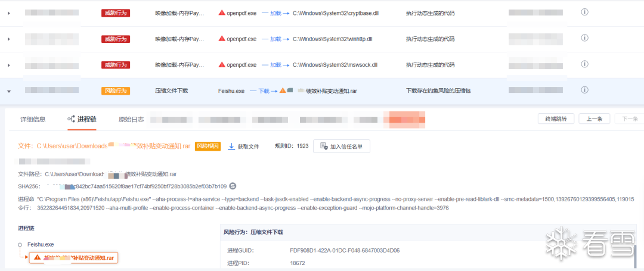Click warning icon in the process chain rar node
The image size is (644, 271).
[x=38, y=258]
